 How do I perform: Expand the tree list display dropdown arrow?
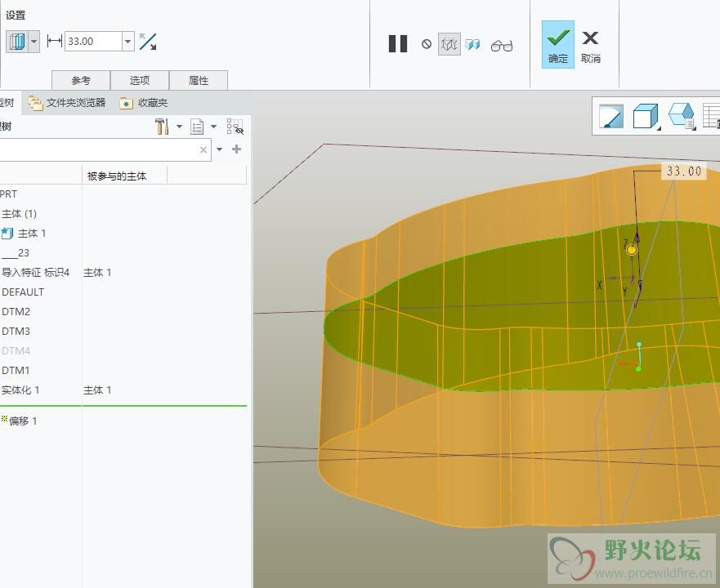coord(213,127)
